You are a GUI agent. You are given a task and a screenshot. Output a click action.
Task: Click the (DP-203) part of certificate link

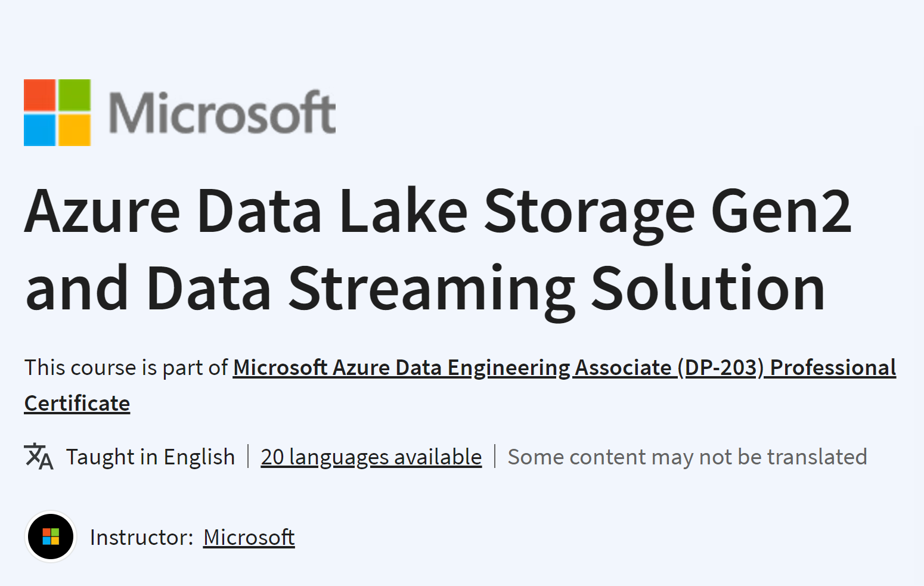(721, 368)
